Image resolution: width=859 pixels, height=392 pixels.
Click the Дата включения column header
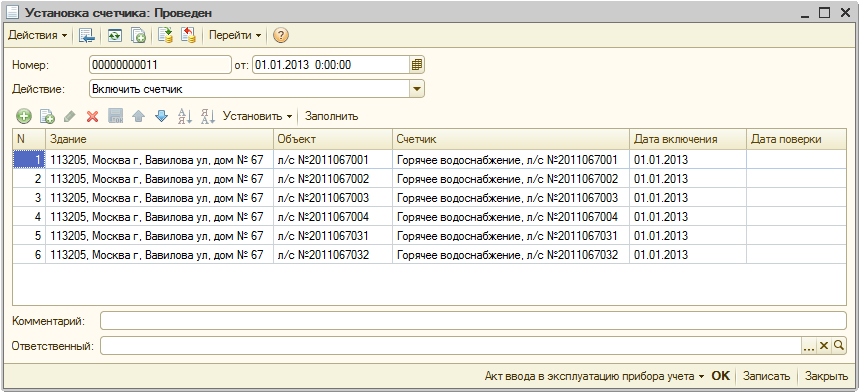tap(688, 139)
